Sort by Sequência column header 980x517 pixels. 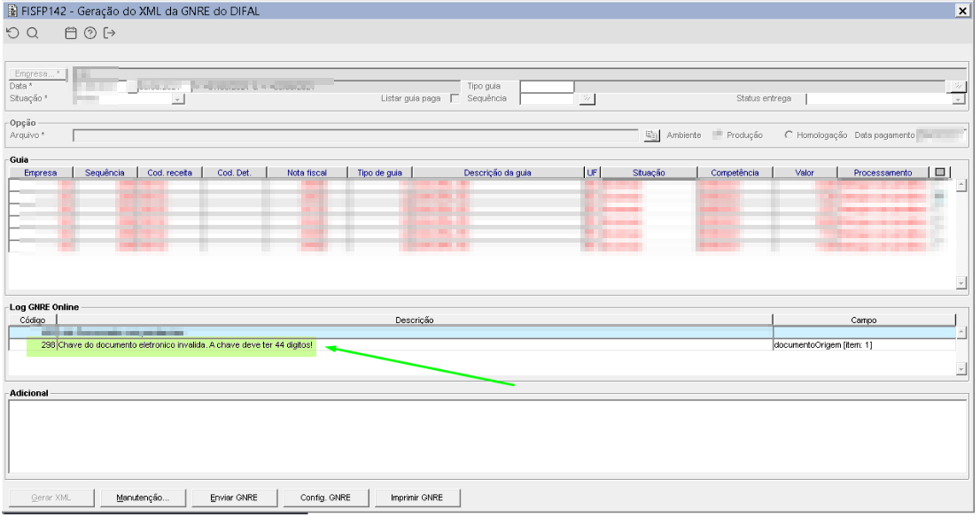(x=105, y=173)
